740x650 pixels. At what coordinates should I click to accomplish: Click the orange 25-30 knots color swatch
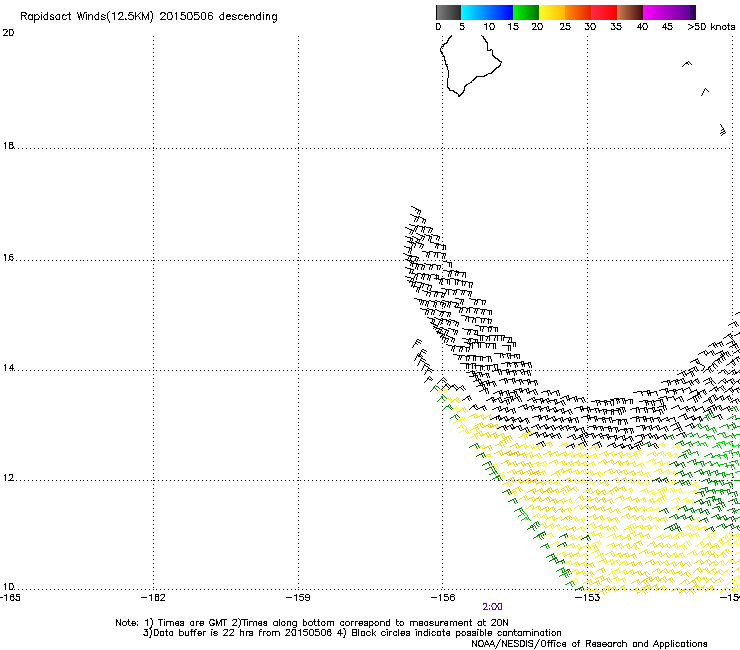pyautogui.click(x=578, y=12)
